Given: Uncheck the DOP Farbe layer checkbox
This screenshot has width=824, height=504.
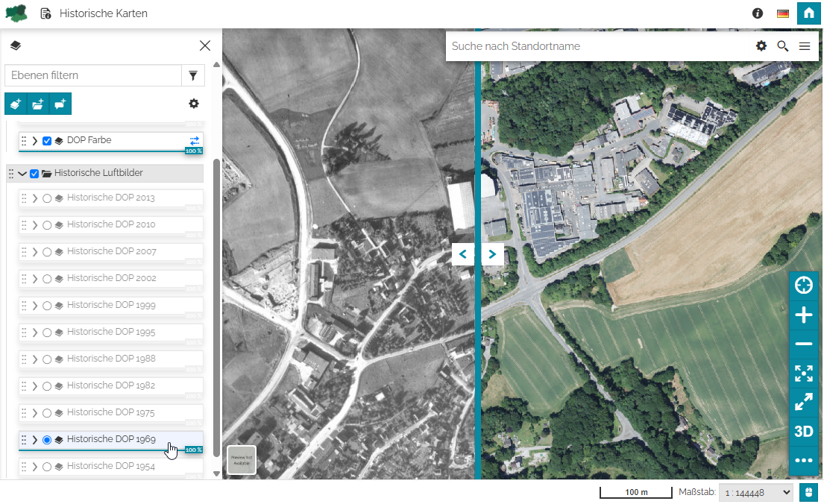Looking at the screenshot, I should click(47, 141).
